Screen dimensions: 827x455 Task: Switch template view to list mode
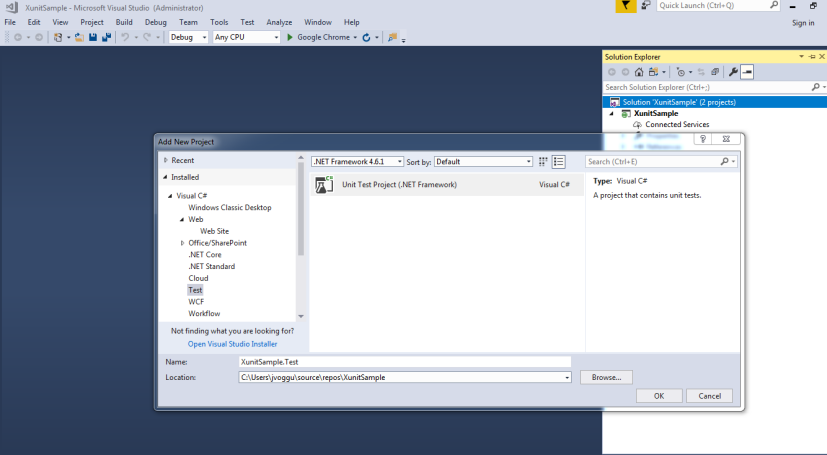click(559, 162)
